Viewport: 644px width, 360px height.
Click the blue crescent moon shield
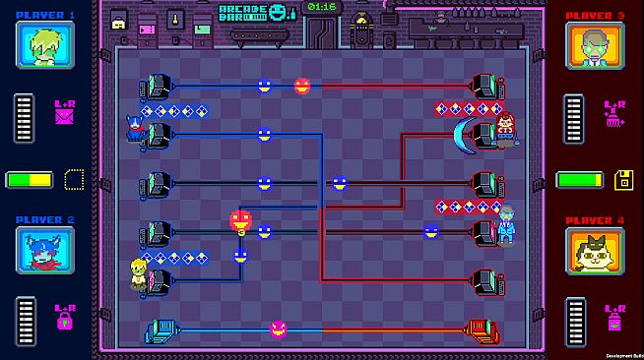pos(464,136)
